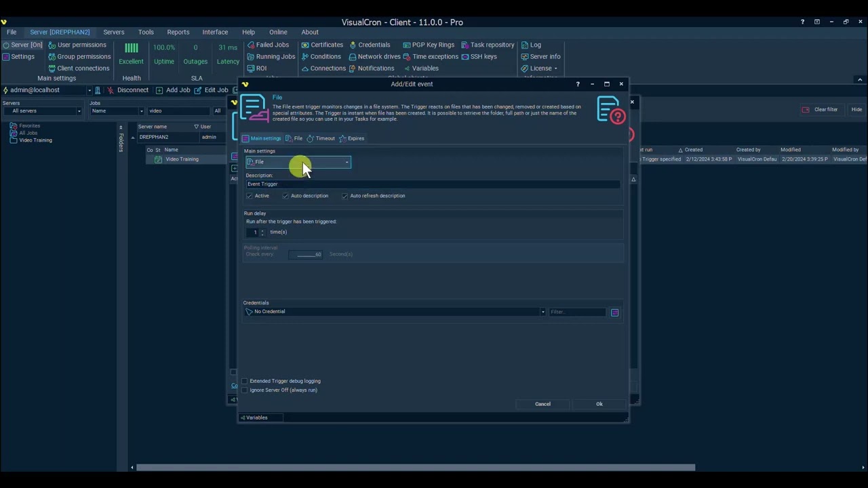Open Conditions global object
This screenshot has height=488, width=868.
click(321, 56)
